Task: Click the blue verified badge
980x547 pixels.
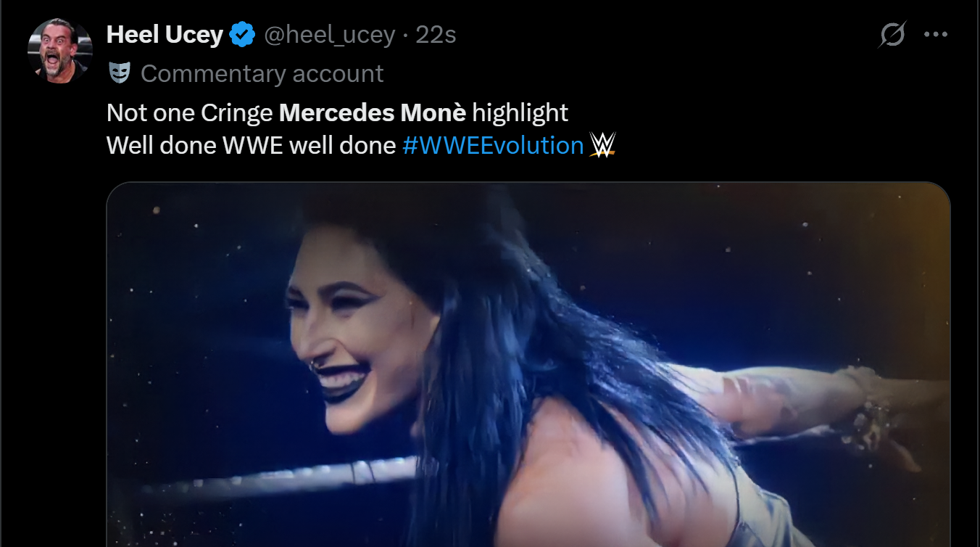Action: coord(243,34)
